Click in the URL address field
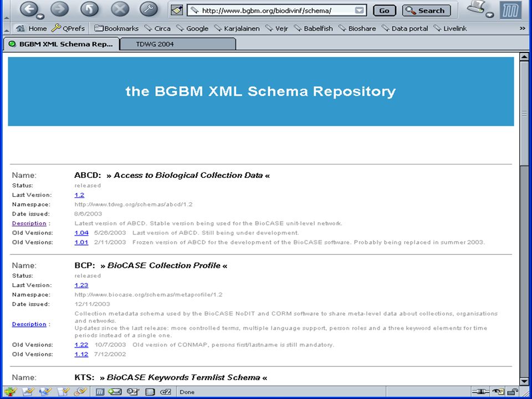The image size is (532, 399). pyautogui.click(x=277, y=11)
